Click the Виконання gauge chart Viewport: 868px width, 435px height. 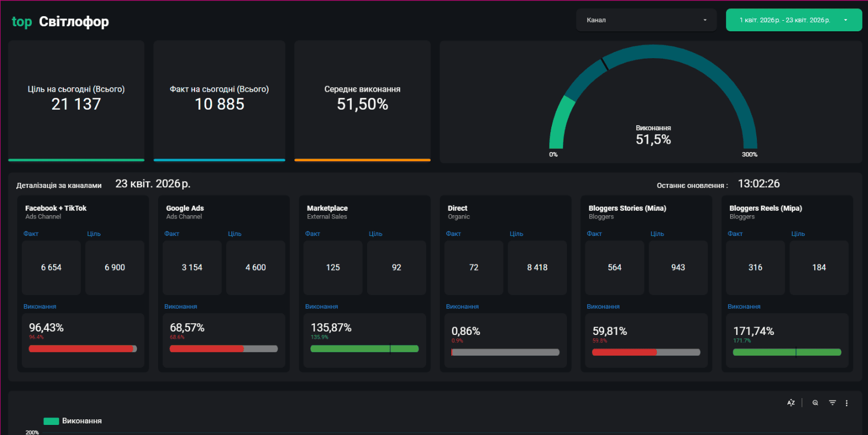click(x=653, y=101)
